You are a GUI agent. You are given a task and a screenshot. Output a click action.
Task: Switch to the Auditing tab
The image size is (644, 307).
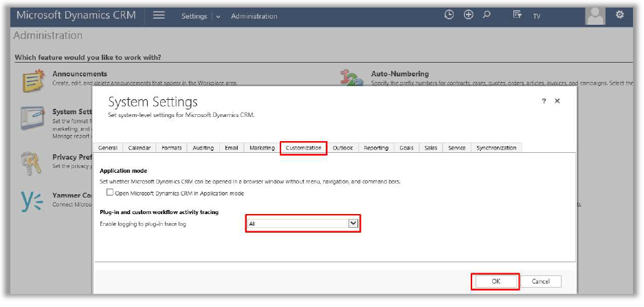pos(203,148)
